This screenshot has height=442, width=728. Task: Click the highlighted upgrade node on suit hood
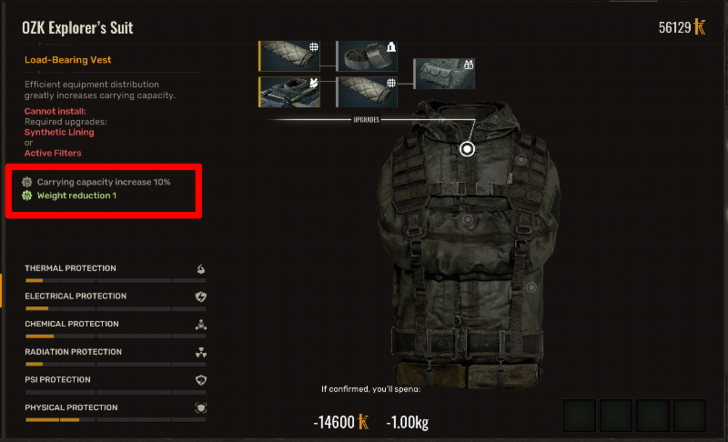tap(467, 149)
